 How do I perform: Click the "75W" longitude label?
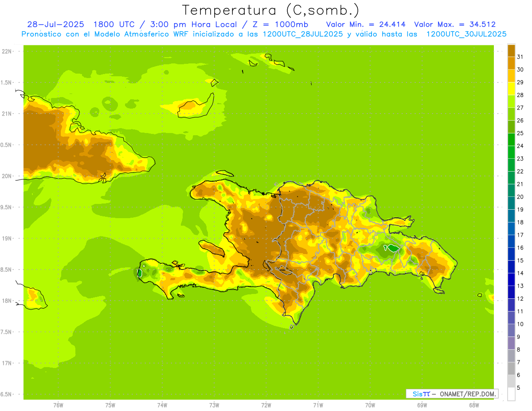tap(110, 405)
